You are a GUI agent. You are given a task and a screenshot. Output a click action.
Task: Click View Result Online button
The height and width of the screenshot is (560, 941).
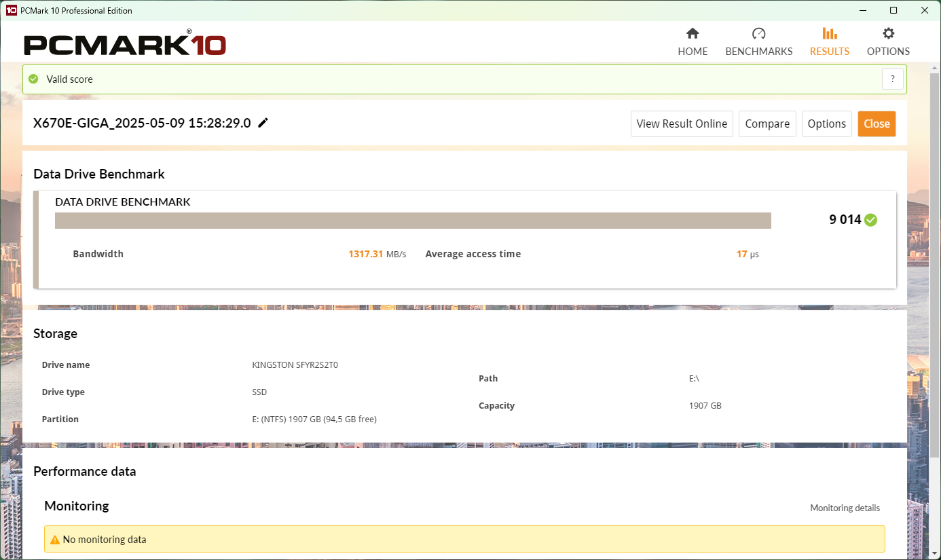coord(682,124)
